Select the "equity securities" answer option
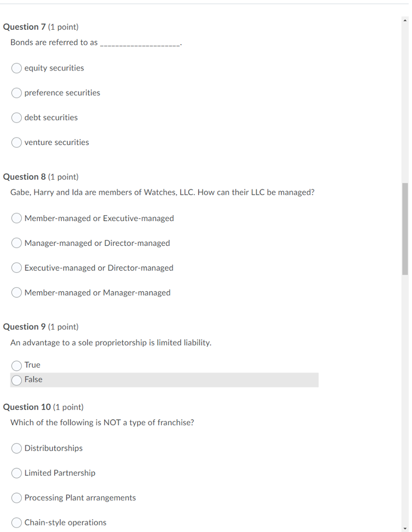 click(16, 68)
